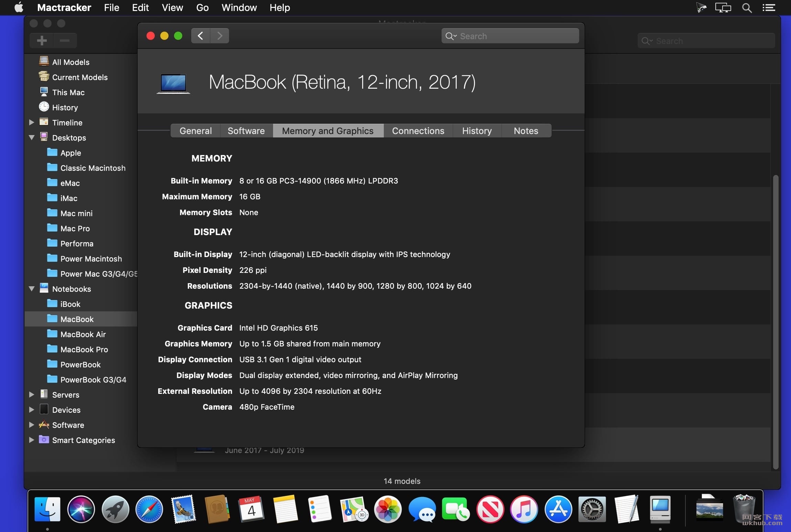Viewport: 791px width, 532px height.
Task: Select the PowerBook G3/G4 folder
Action: [x=93, y=379]
